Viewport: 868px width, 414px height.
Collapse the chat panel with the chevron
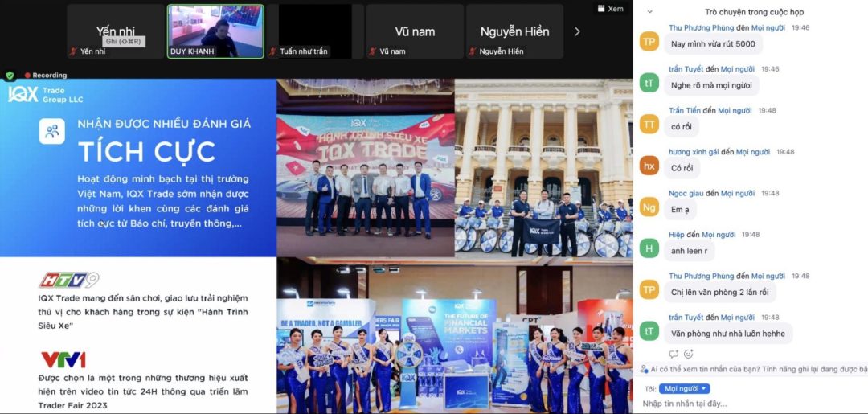pyautogui.click(x=649, y=12)
